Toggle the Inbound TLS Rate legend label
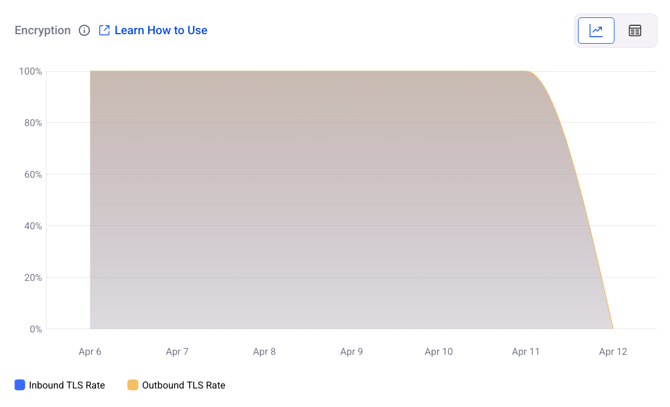 [67, 385]
